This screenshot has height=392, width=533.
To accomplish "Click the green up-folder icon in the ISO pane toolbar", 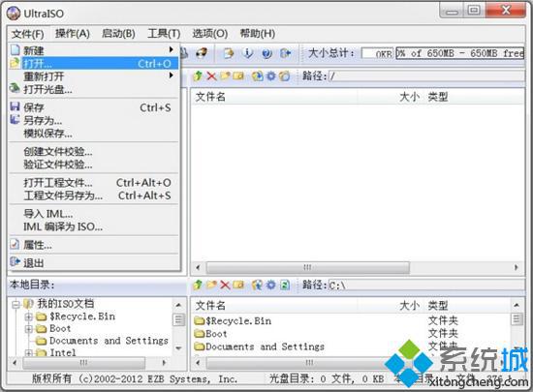I will (197, 76).
